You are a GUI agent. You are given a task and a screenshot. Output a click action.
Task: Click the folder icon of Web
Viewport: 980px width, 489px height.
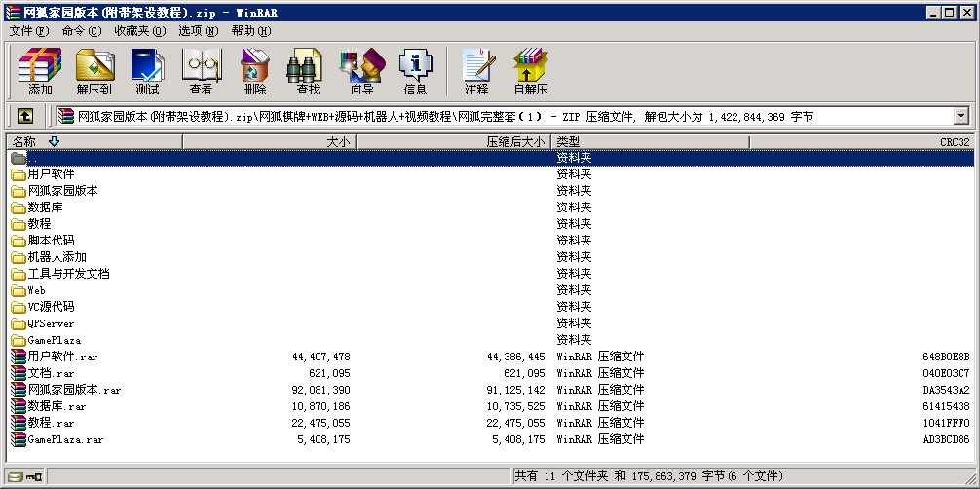pyautogui.click(x=19, y=290)
